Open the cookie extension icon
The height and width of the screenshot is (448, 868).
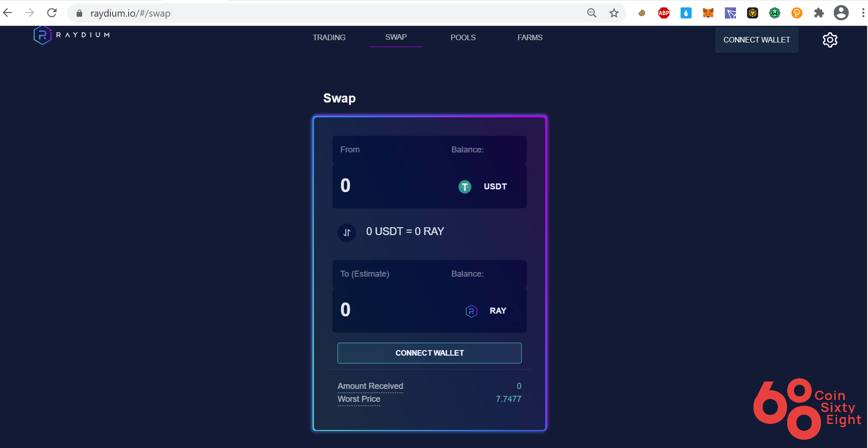(x=642, y=13)
